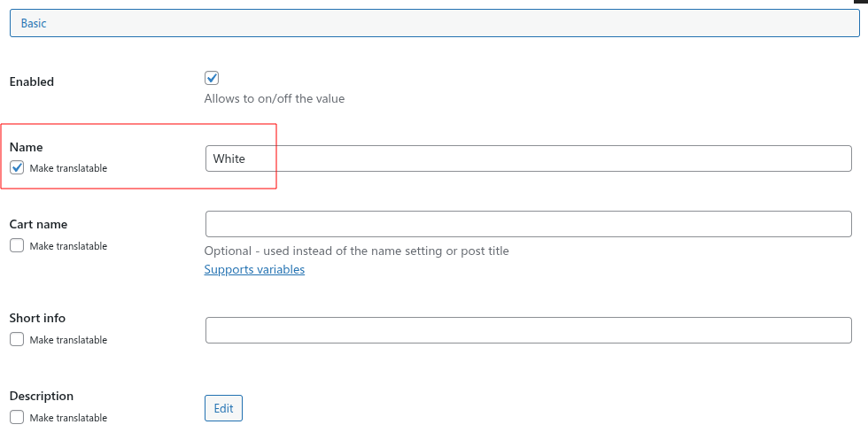The image size is (868, 440).
Task: Click the Name field containing White
Action: click(x=528, y=158)
